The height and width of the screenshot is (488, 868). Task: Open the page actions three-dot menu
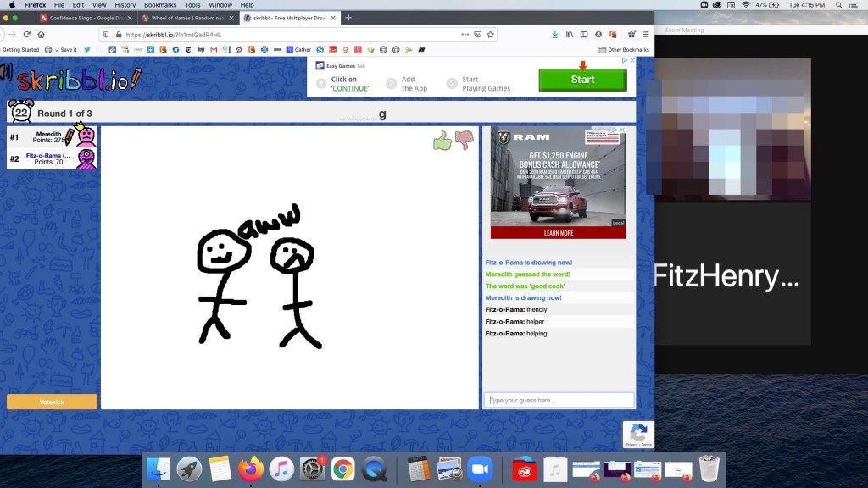click(x=465, y=34)
